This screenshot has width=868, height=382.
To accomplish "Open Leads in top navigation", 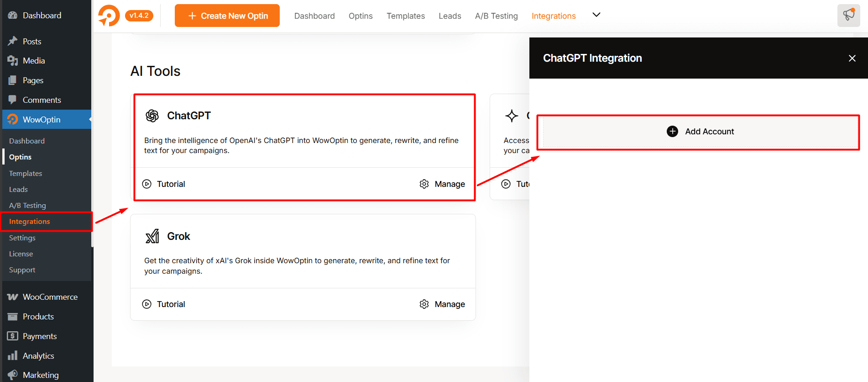I will click(x=450, y=16).
